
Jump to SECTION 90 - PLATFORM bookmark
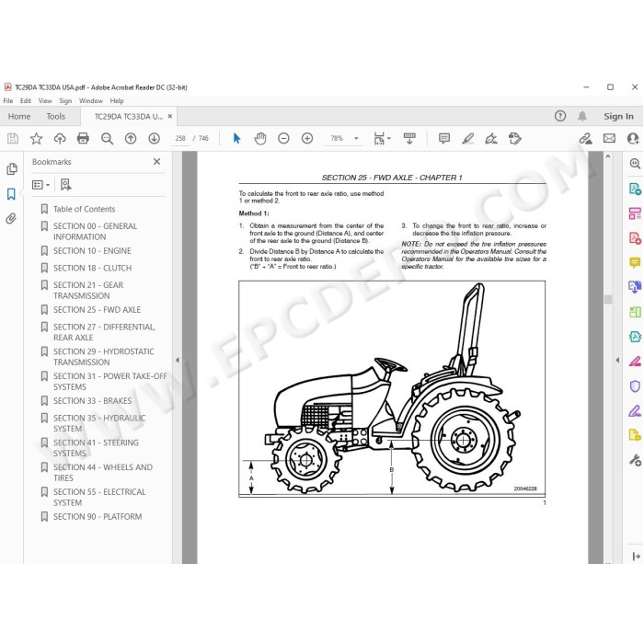98,517
